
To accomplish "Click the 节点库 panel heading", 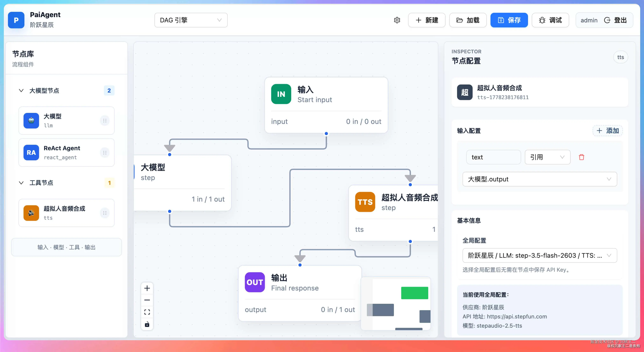I will pyautogui.click(x=23, y=54).
